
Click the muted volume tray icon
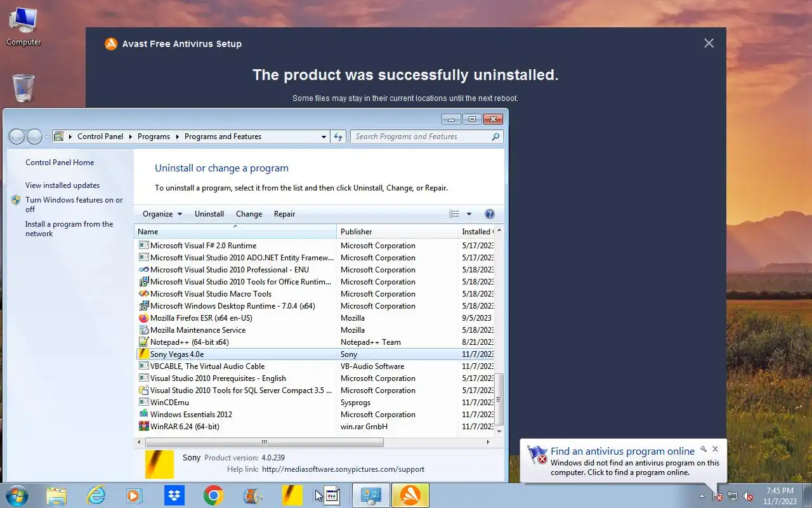pyautogui.click(x=748, y=496)
